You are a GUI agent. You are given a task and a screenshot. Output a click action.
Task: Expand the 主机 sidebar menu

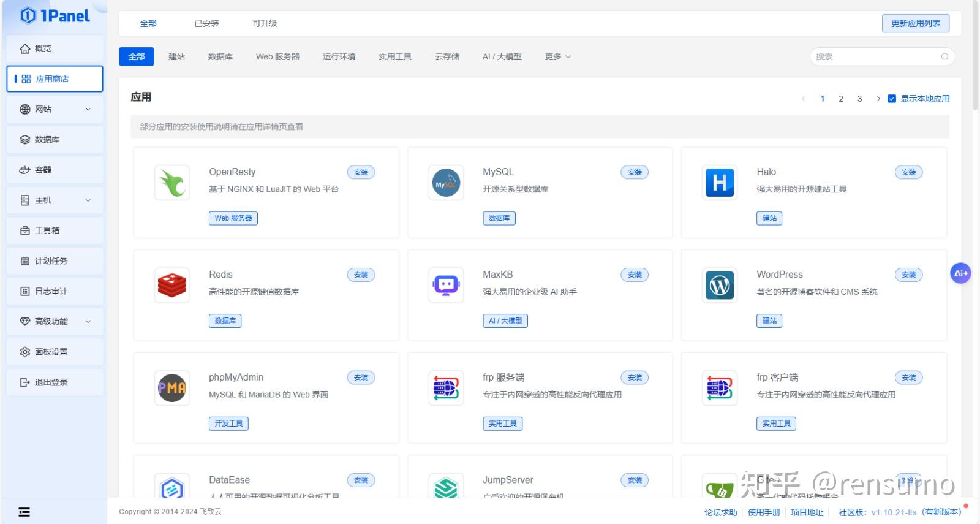tap(55, 200)
